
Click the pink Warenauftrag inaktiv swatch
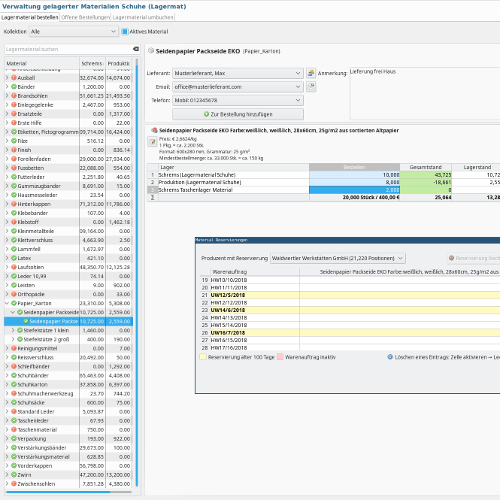tap(280, 357)
